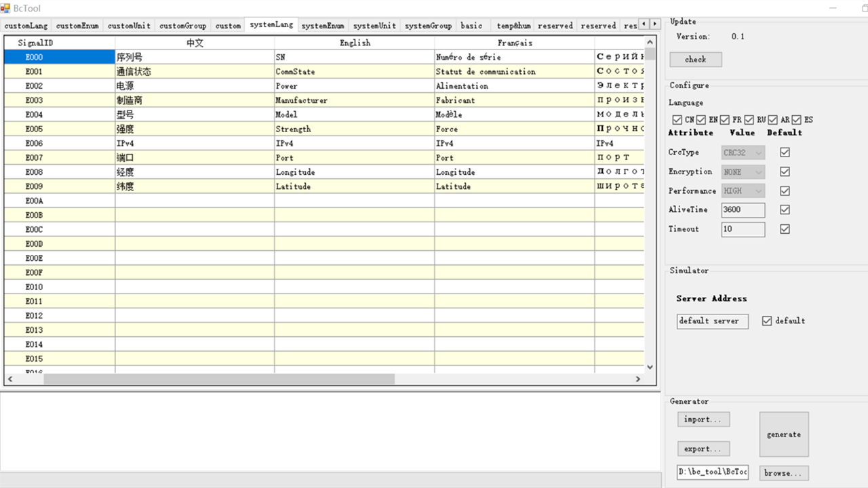Toggle the AliveTime default checkbox
This screenshot has width=868, height=488.
click(785, 209)
